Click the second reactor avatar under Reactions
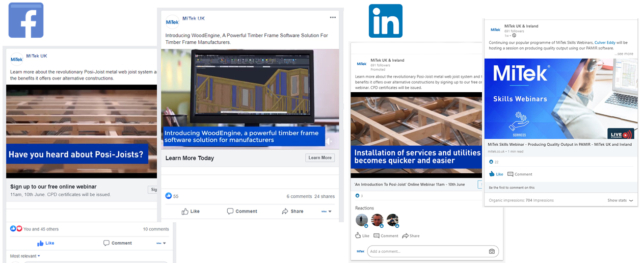This screenshot has height=263, width=644. [377, 220]
